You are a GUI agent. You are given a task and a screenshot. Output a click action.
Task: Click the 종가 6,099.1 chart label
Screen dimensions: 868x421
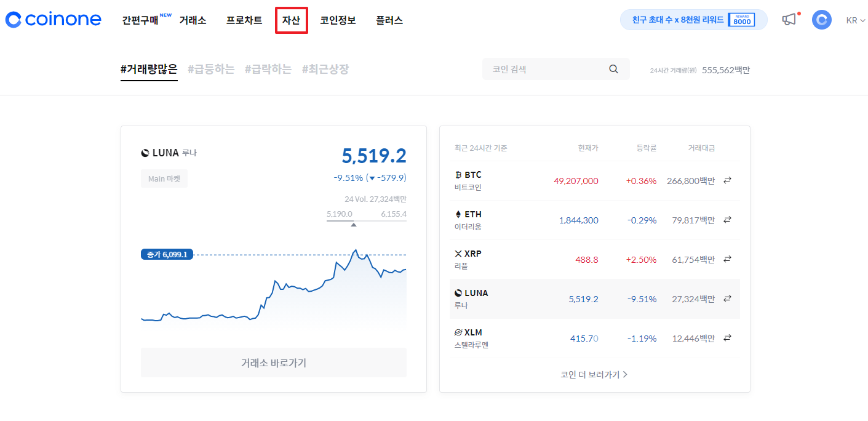(x=167, y=254)
